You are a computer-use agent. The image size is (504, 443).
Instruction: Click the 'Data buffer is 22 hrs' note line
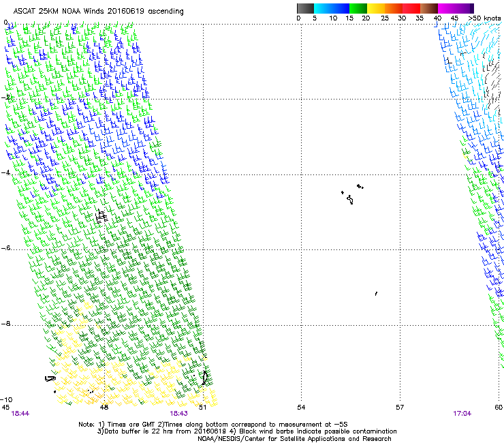247,431
